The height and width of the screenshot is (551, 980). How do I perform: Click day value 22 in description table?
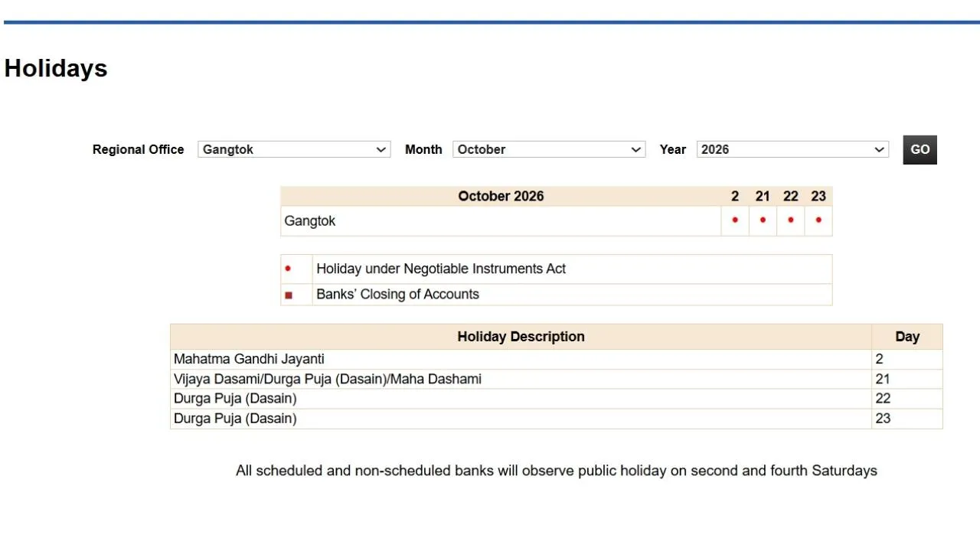883,399
